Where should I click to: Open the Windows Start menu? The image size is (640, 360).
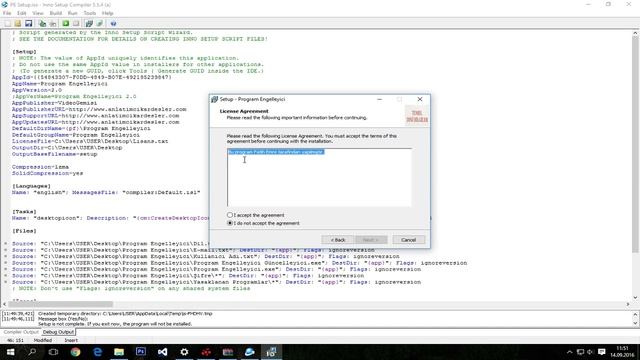11,352
